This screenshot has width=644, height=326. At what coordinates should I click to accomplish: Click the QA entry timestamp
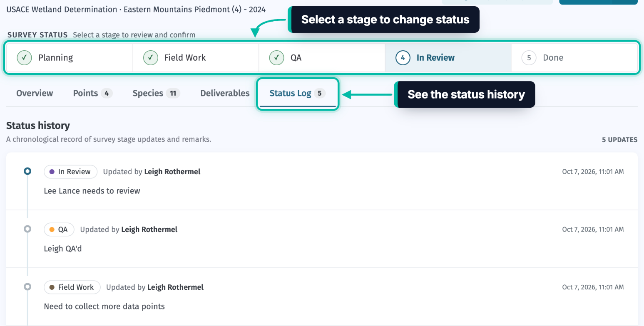[x=593, y=229]
